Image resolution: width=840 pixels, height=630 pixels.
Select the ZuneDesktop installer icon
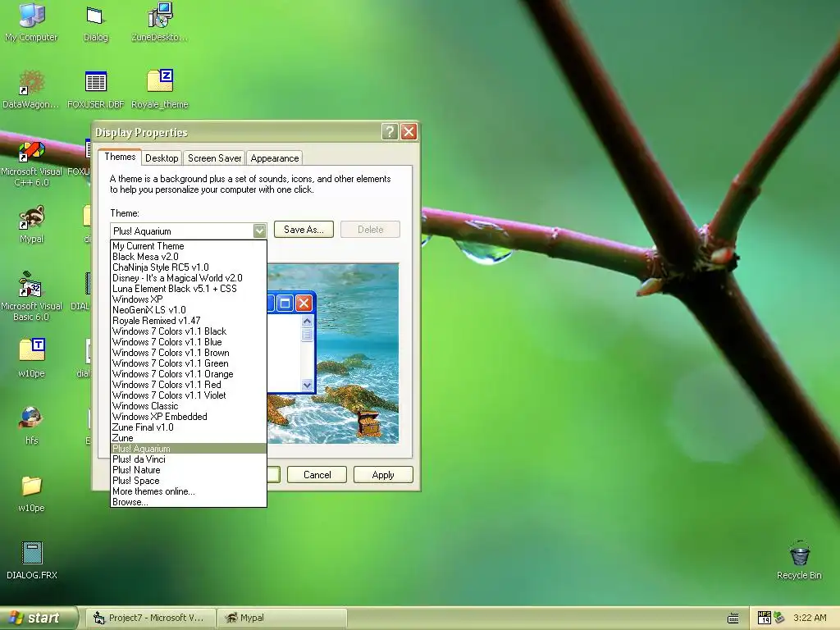click(x=160, y=21)
